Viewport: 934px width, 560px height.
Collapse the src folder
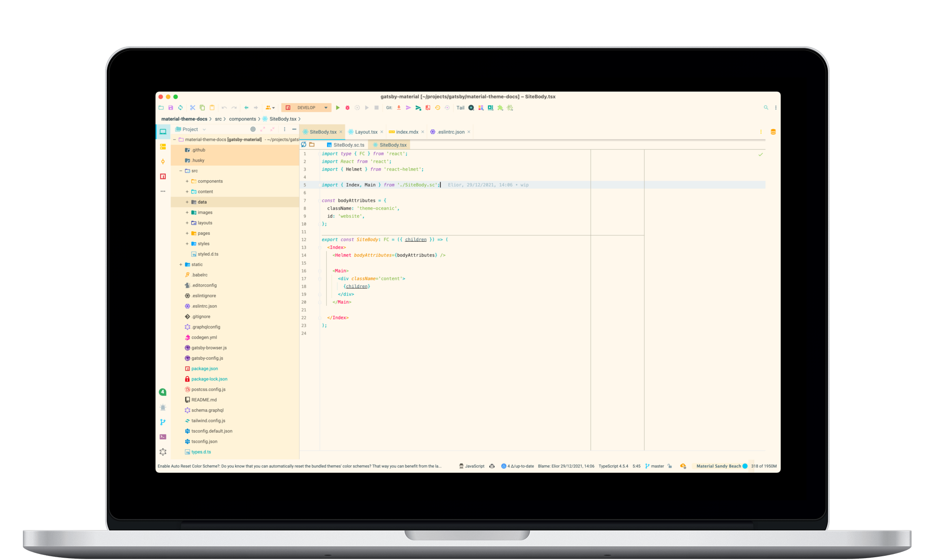[181, 171]
